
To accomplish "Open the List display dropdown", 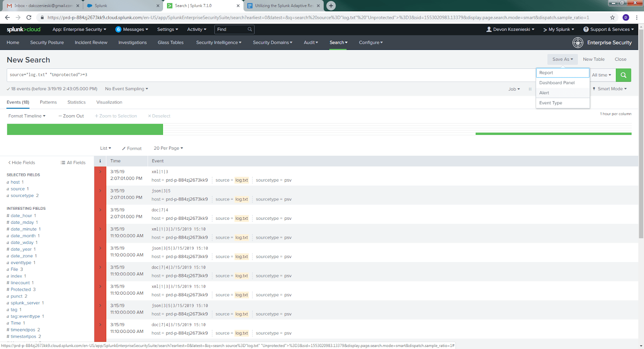I will pos(105,148).
